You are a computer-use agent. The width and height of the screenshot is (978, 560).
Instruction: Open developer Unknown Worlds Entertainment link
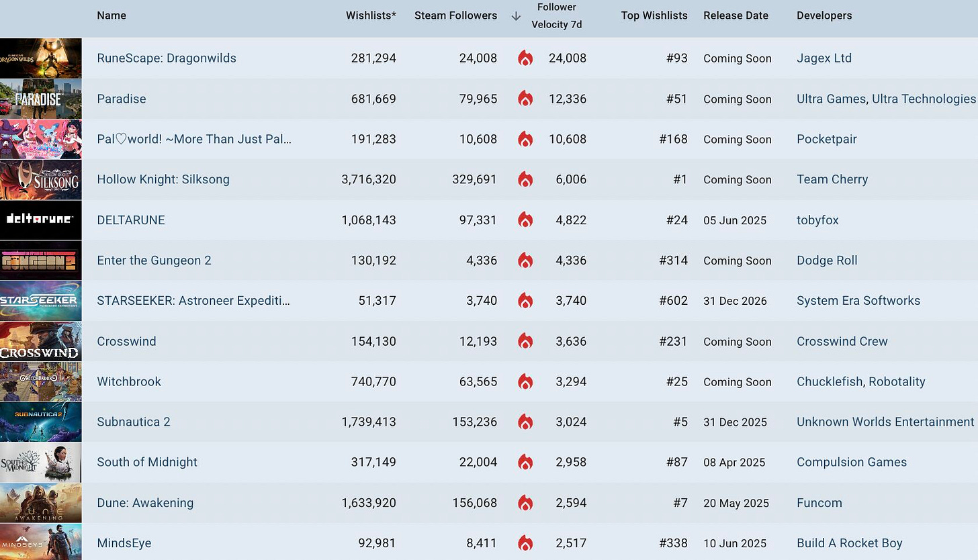pos(885,422)
